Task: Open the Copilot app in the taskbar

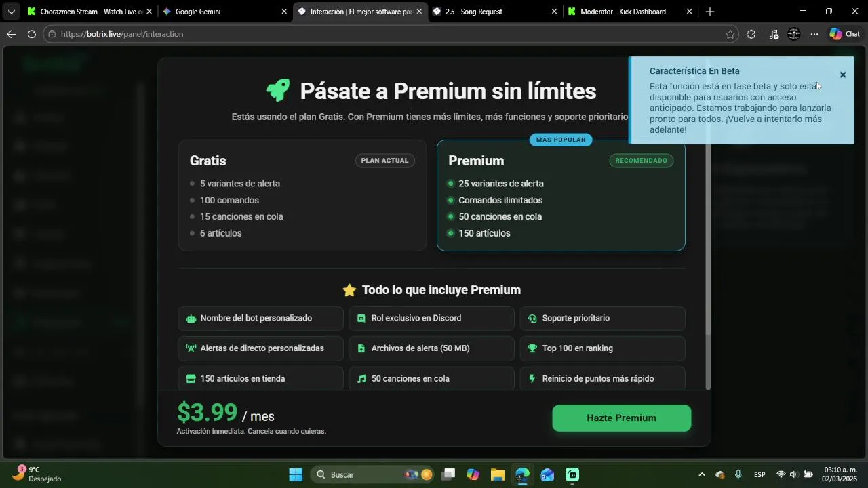Action: [473, 474]
